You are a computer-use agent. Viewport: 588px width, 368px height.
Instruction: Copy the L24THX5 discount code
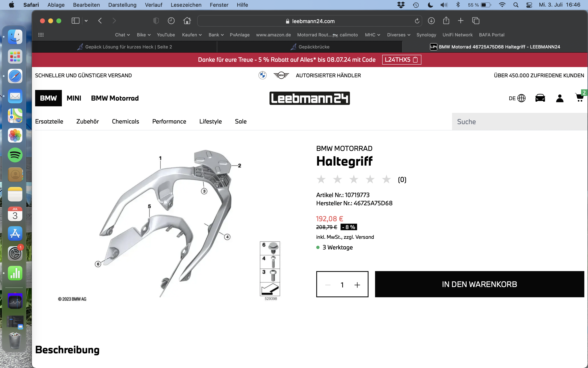click(401, 60)
